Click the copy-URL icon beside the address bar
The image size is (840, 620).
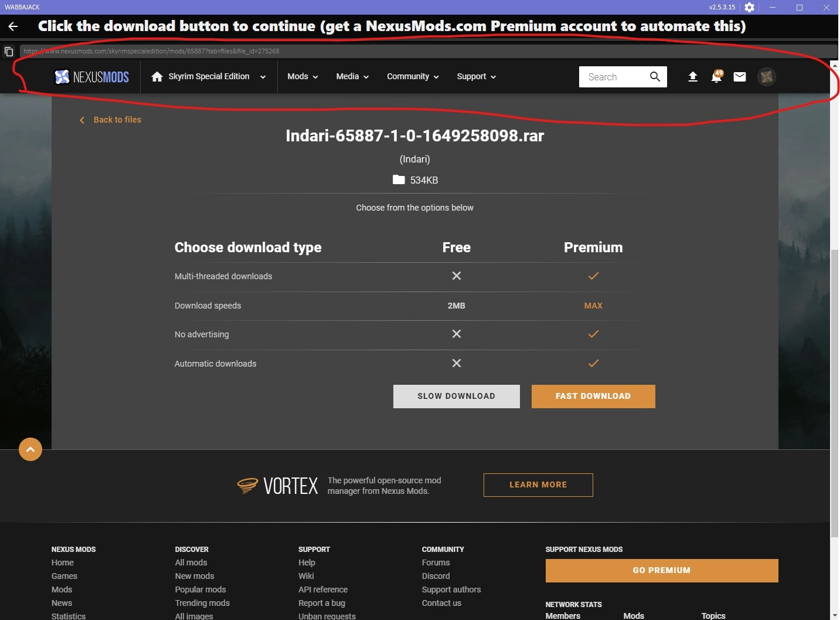(9, 51)
